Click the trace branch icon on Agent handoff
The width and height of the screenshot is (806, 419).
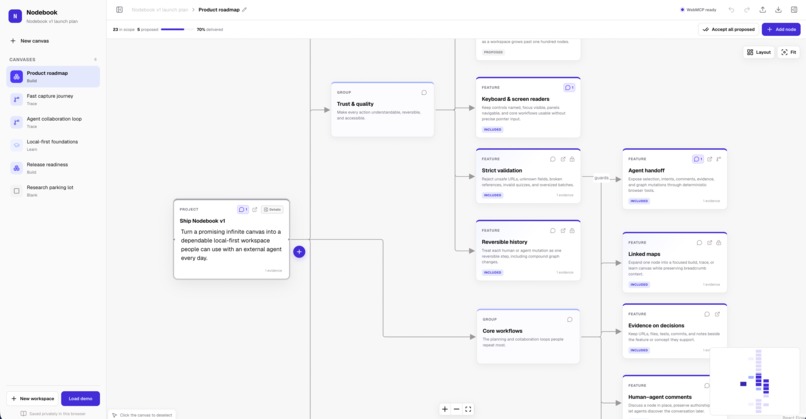click(719, 159)
